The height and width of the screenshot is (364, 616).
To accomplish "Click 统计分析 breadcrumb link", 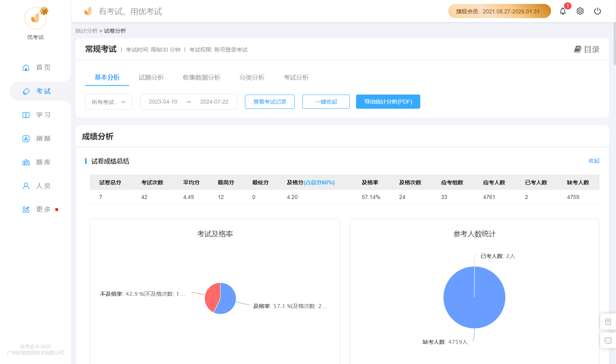I will (x=87, y=31).
